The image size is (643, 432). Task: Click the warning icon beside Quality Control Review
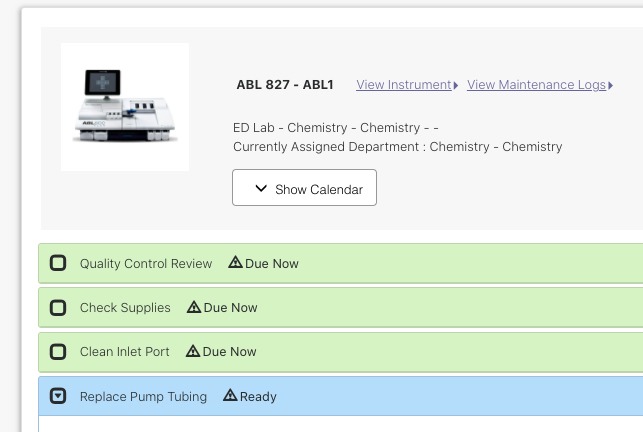point(235,262)
